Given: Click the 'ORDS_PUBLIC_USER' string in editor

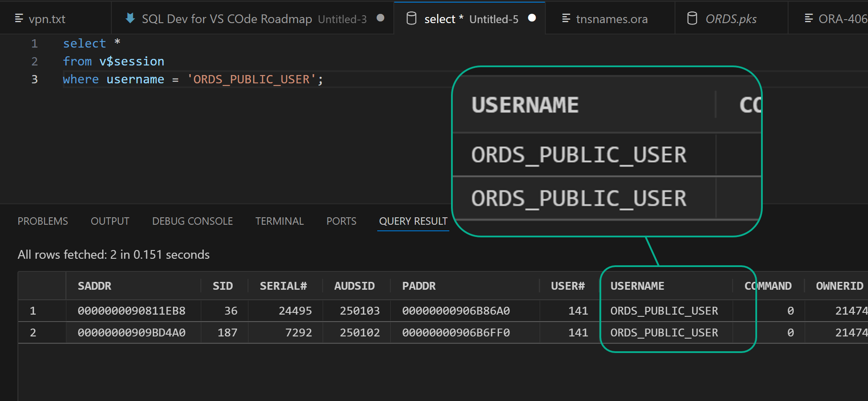Looking at the screenshot, I should click(x=251, y=79).
